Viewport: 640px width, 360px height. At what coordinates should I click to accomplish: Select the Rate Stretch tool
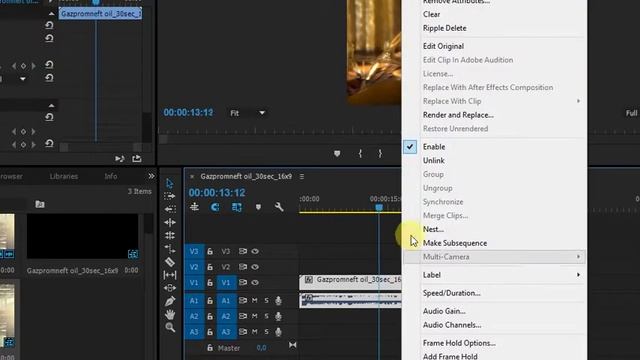(170, 249)
